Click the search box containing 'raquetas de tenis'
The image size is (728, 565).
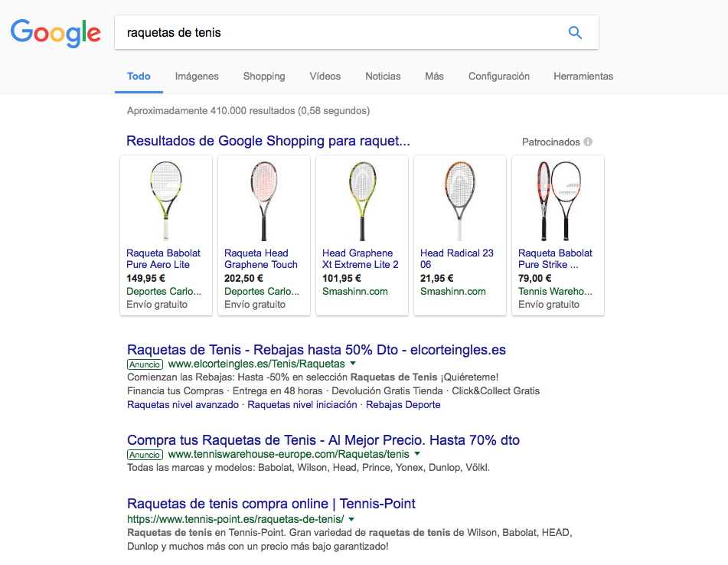pos(337,33)
